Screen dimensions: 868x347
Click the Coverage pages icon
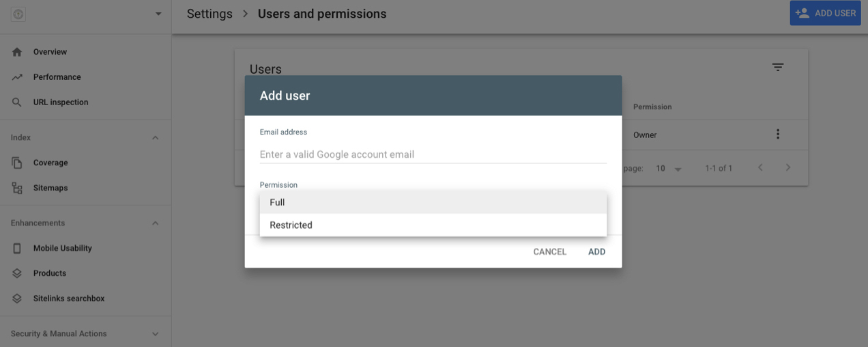click(17, 163)
